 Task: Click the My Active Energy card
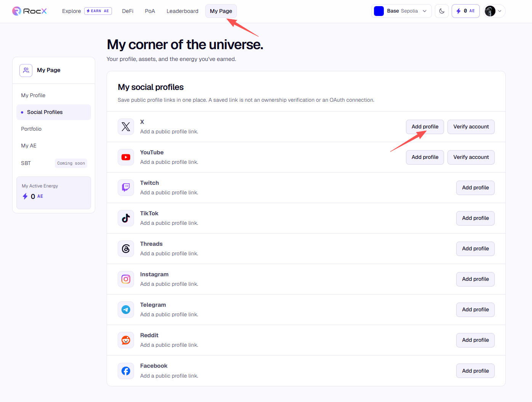[54, 193]
